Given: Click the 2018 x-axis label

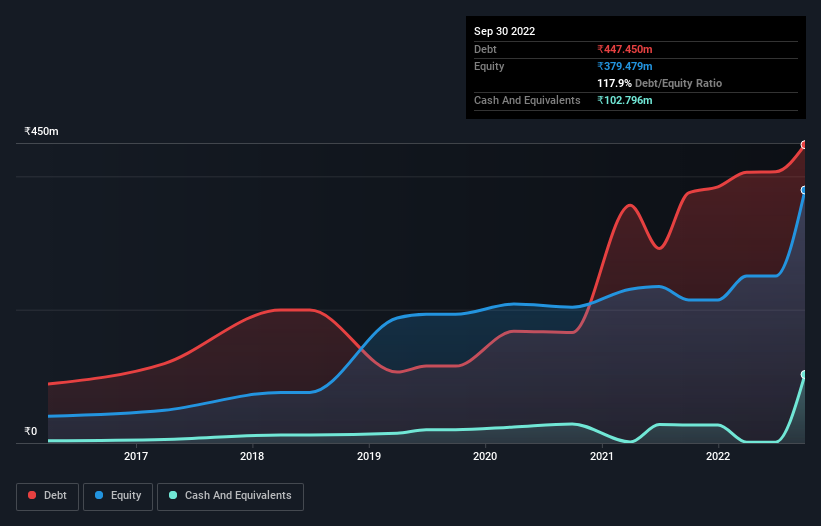Looking at the screenshot, I should [252, 456].
